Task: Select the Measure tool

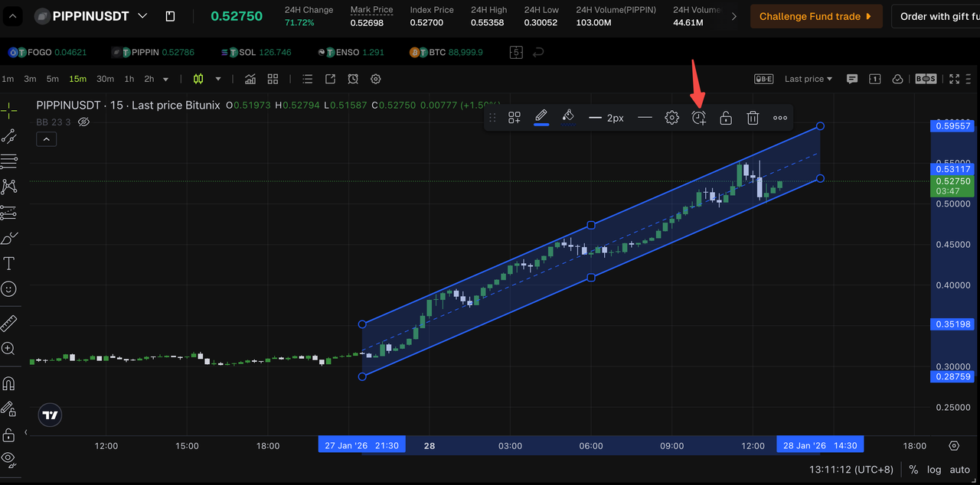Action: coord(10,322)
